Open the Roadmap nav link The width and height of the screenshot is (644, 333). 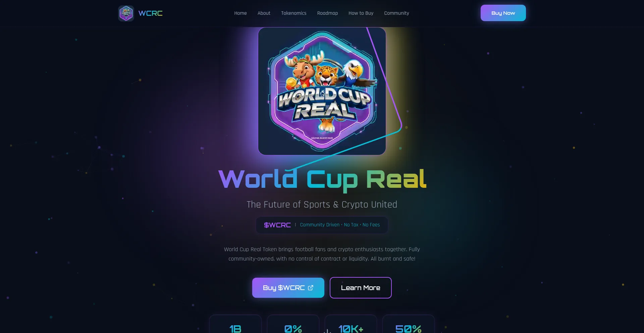click(x=327, y=13)
